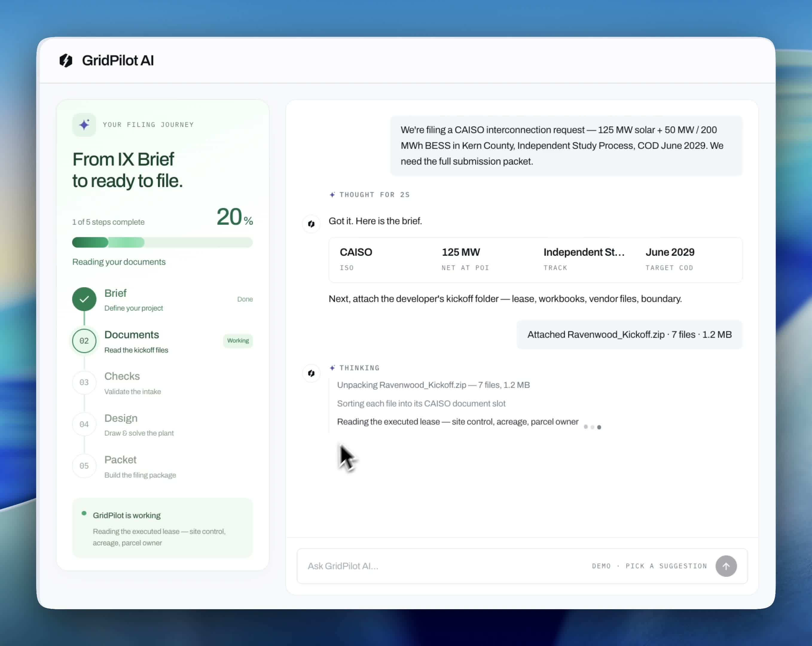This screenshot has width=812, height=646.
Task: Collapse the Thinking section
Action: coord(354,368)
